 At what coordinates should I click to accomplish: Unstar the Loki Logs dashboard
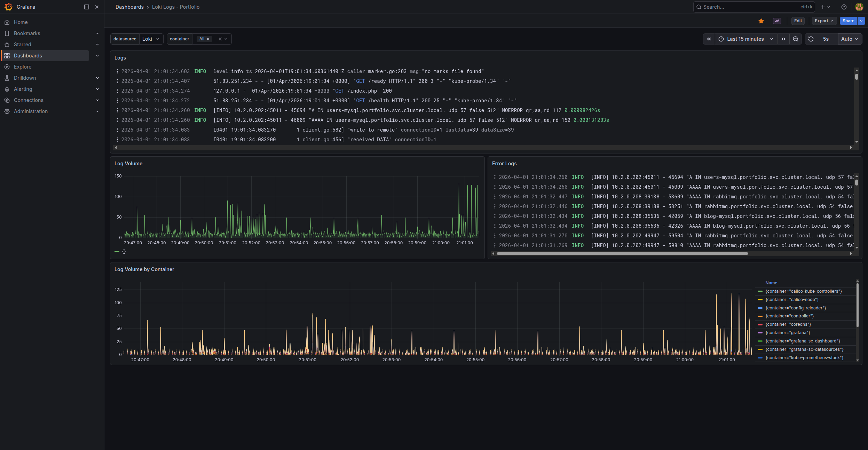pos(762,21)
